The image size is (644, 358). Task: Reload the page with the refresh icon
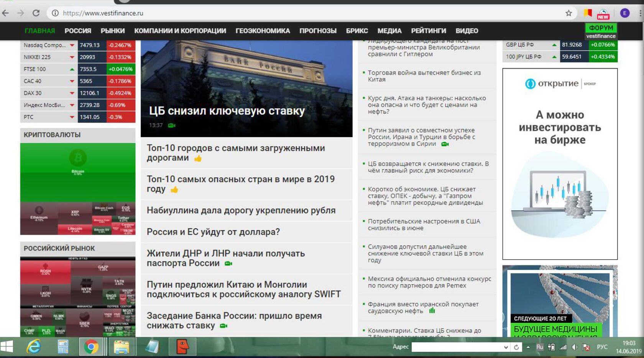36,13
